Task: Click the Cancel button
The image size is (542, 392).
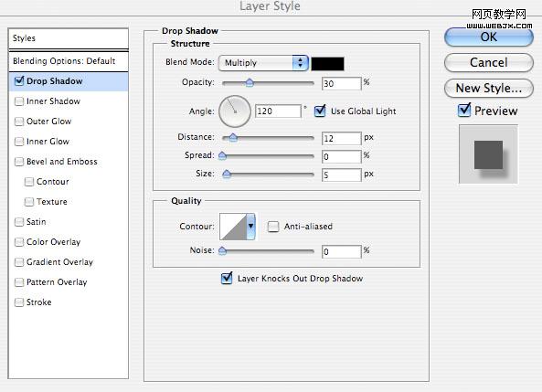Action: point(488,62)
